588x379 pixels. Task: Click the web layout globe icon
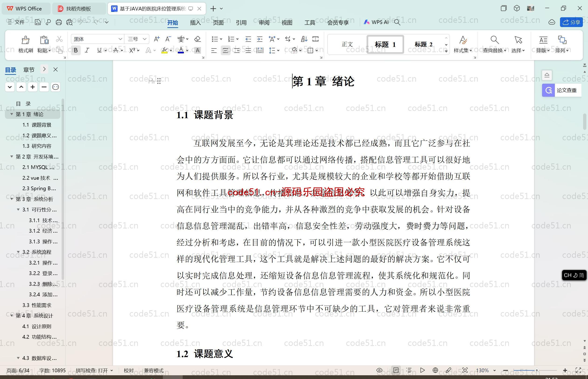click(435, 370)
